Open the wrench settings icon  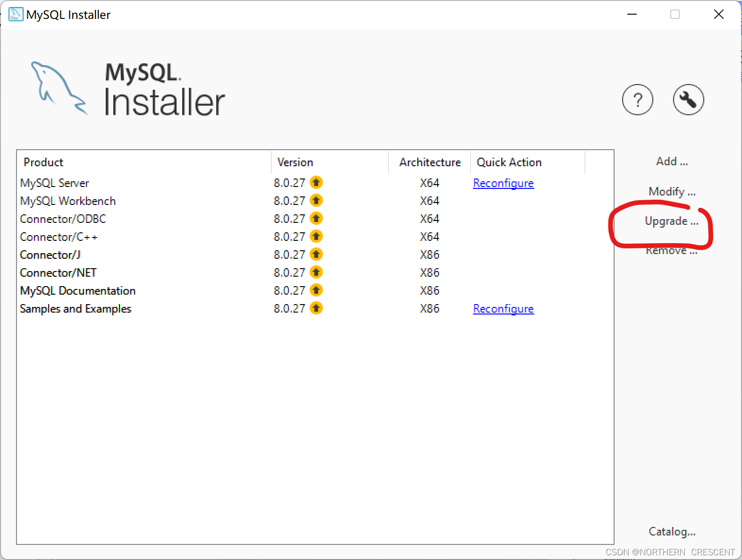(x=688, y=100)
